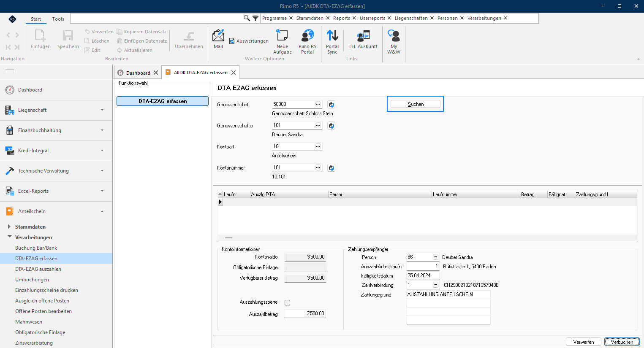
Task: Click the filter funnel icon
Action: (255, 18)
